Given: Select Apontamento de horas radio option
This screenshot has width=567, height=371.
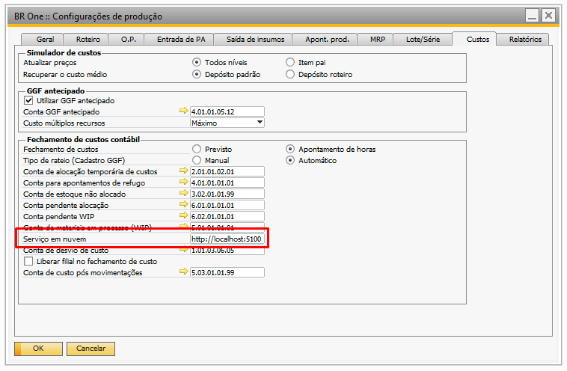Looking at the screenshot, I should coord(290,149).
